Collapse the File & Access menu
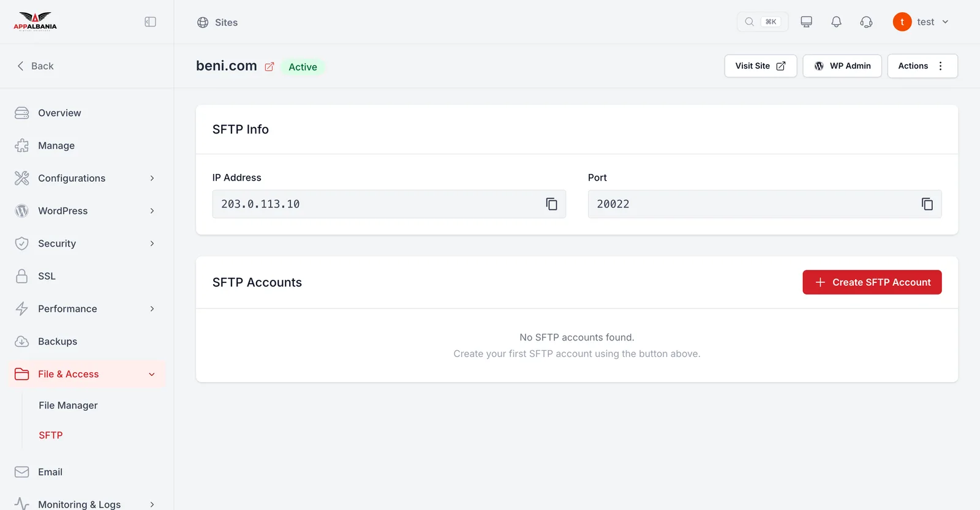The height and width of the screenshot is (510, 980). point(87,374)
